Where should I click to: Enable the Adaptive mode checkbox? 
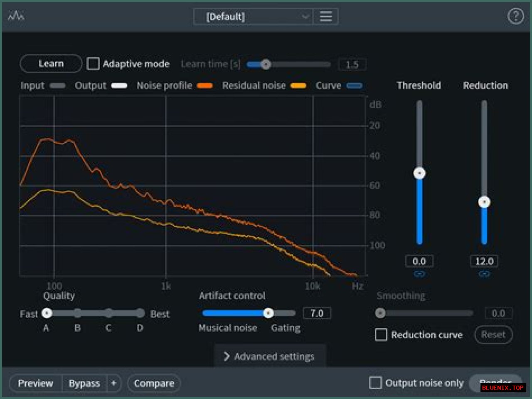93,64
